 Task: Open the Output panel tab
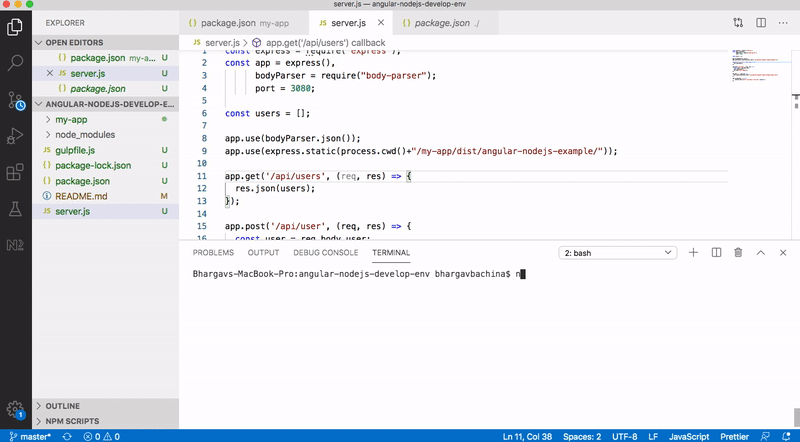(x=263, y=253)
